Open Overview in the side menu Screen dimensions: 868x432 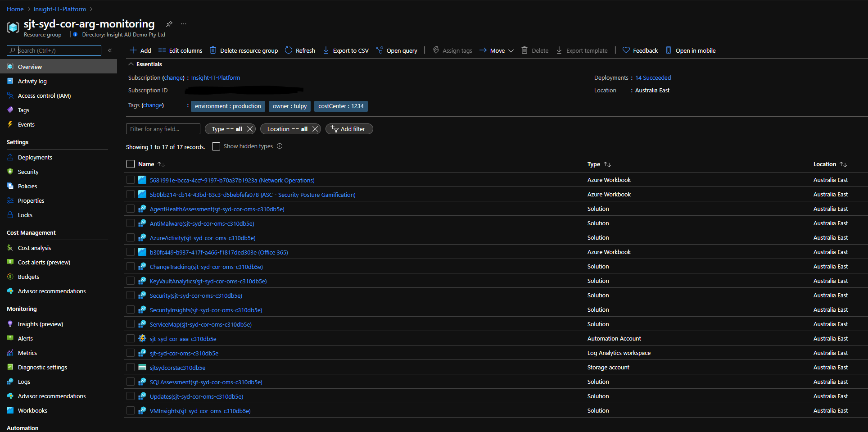tap(59, 67)
